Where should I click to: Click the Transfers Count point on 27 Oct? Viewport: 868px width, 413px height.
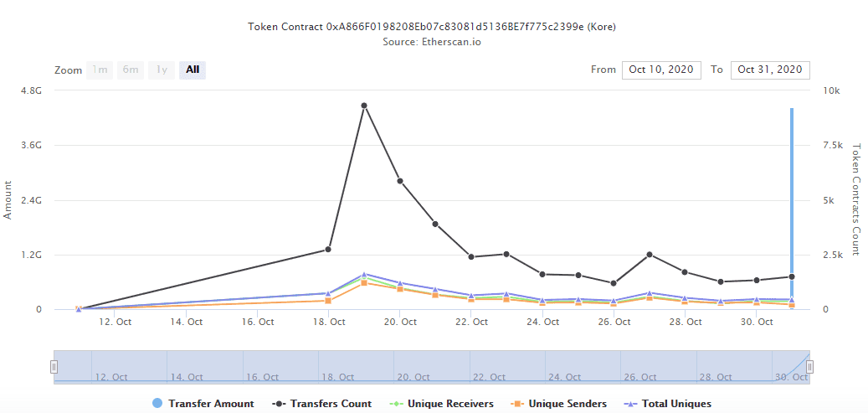650,255
